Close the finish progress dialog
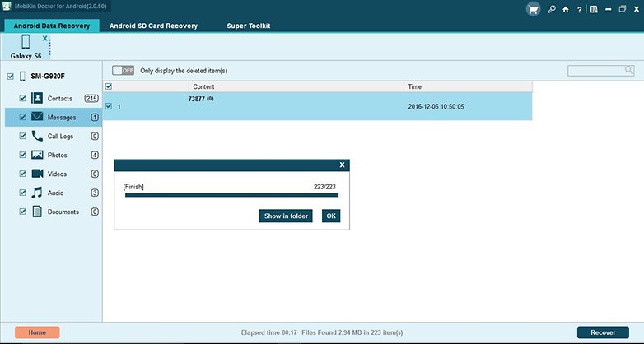The height and width of the screenshot is (344, 644). point(343,165)
